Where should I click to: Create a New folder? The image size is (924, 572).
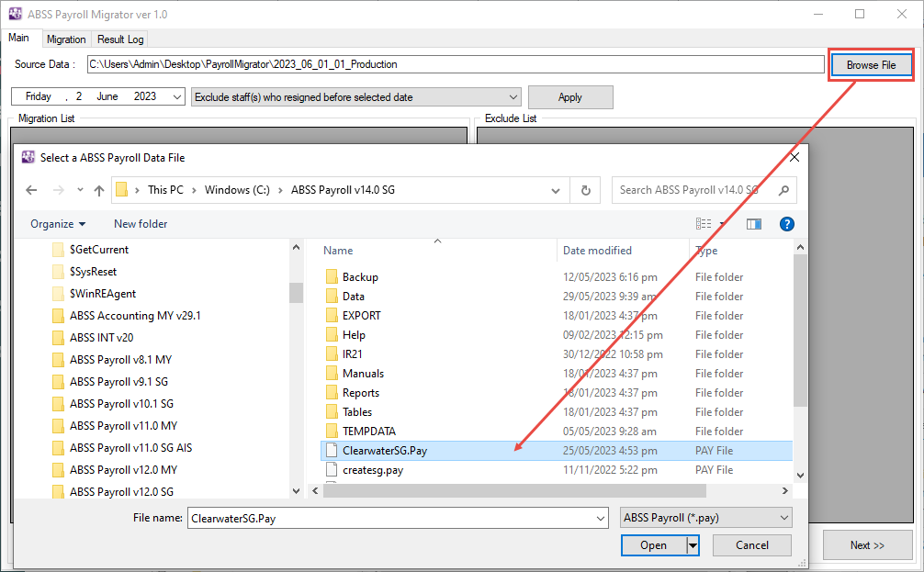(x=141, y=224)
